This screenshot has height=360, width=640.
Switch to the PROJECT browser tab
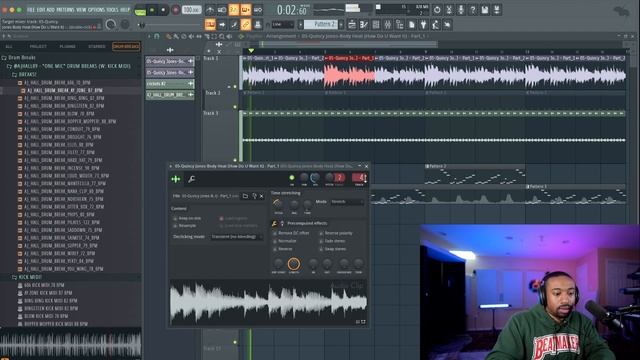click(x=38, y=47)
